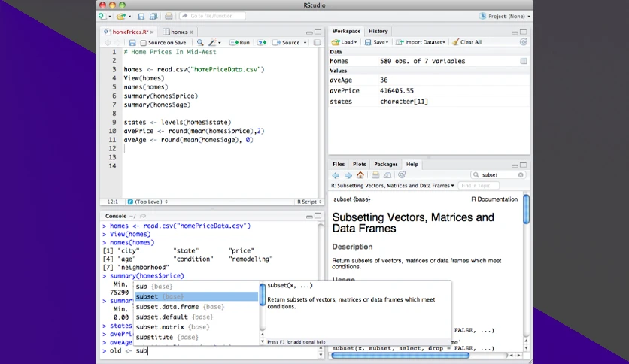
Task: Click the Help search box containing subset
Action: coord(498,174)
